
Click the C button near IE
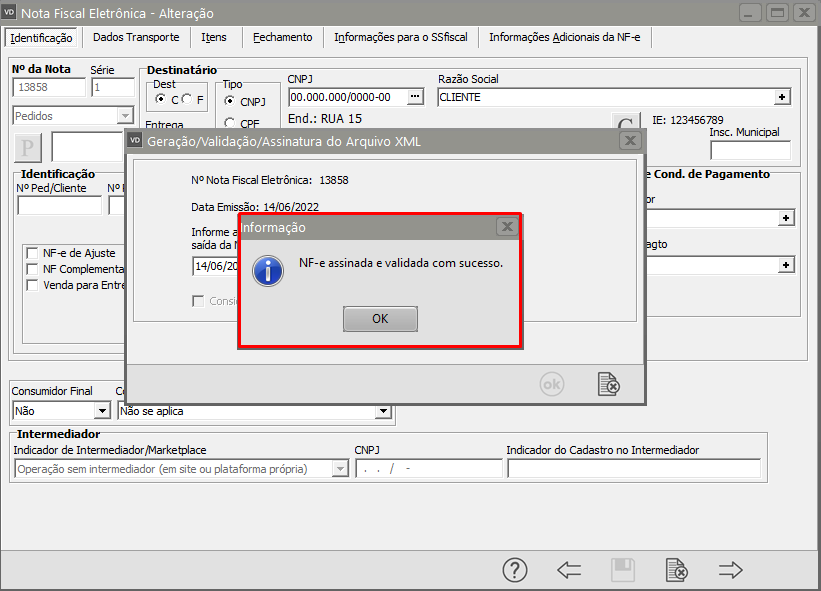pos(626,121)
